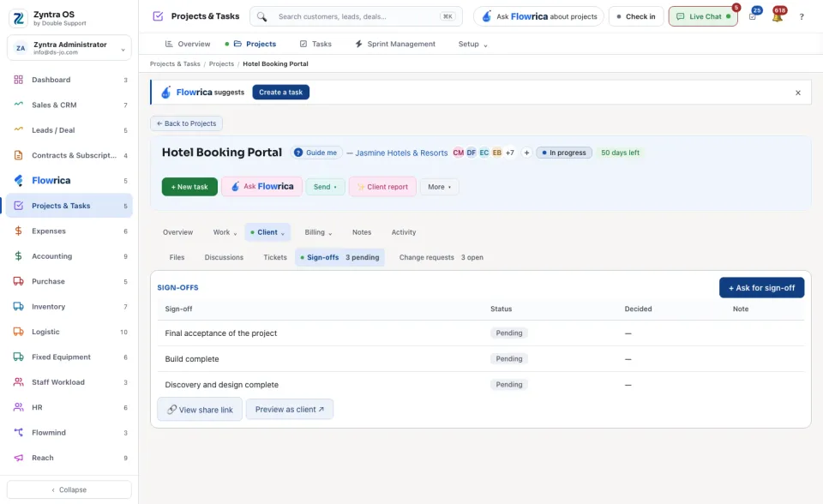Go Back to Projects
This screenshot has width=823, height=504.
(186, 123)
